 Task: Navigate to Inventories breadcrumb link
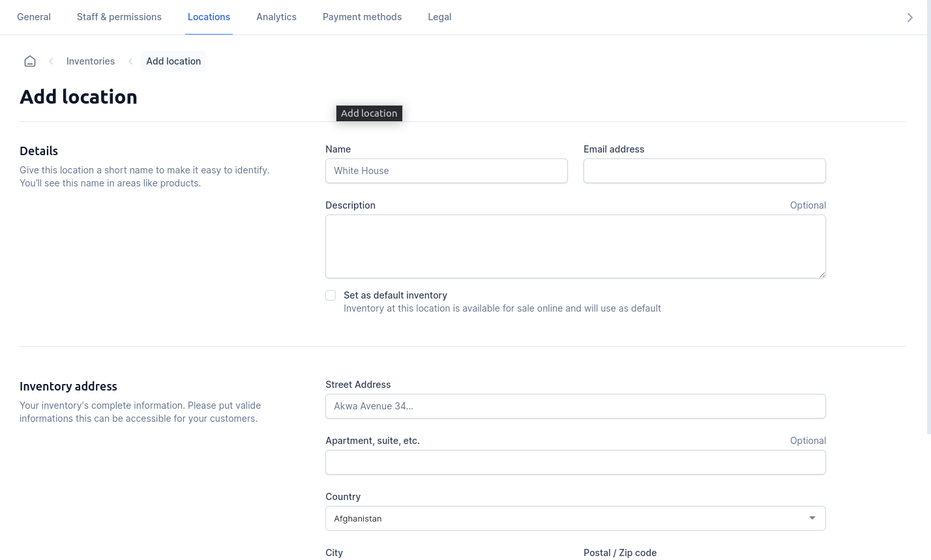[x=91, y=61]
